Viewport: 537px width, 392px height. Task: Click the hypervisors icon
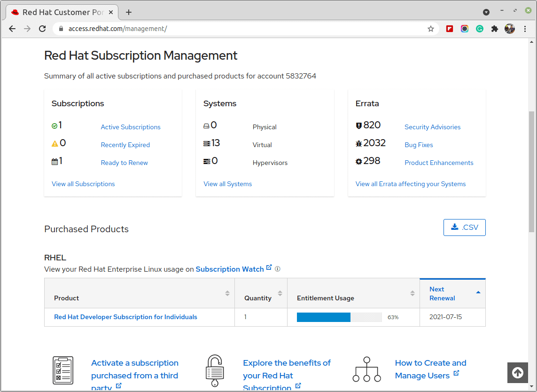[x=207, y=161]
